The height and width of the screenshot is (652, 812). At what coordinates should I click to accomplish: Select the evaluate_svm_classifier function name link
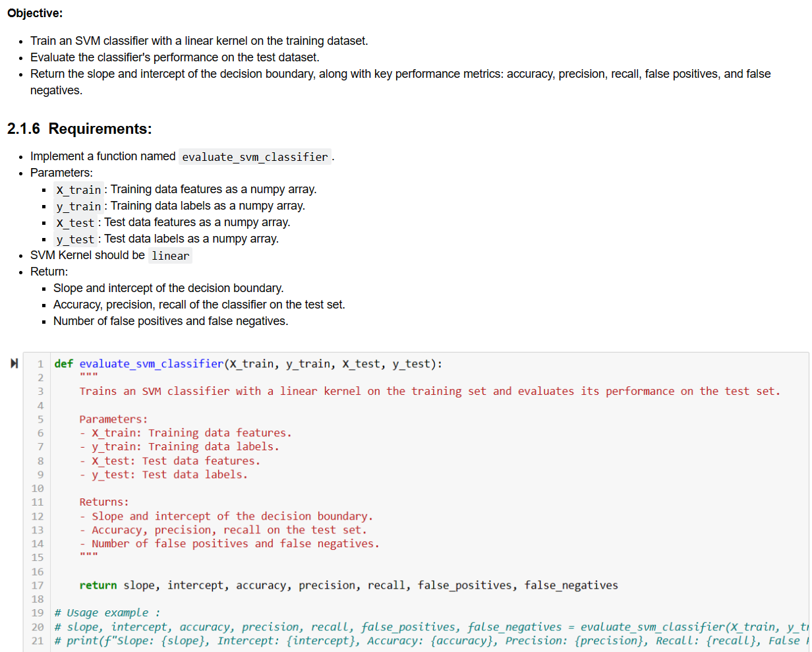[x=151, y=363]
